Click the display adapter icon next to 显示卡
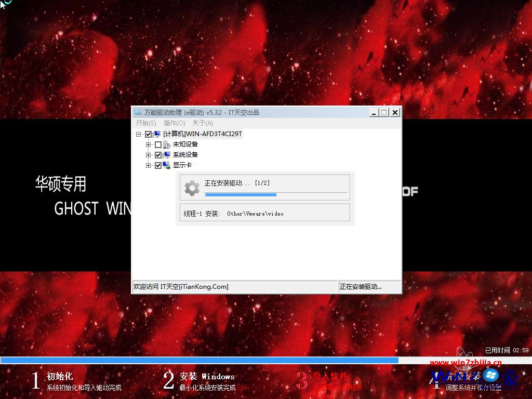The width and height of the screenshot is (532, 399). 167,165
